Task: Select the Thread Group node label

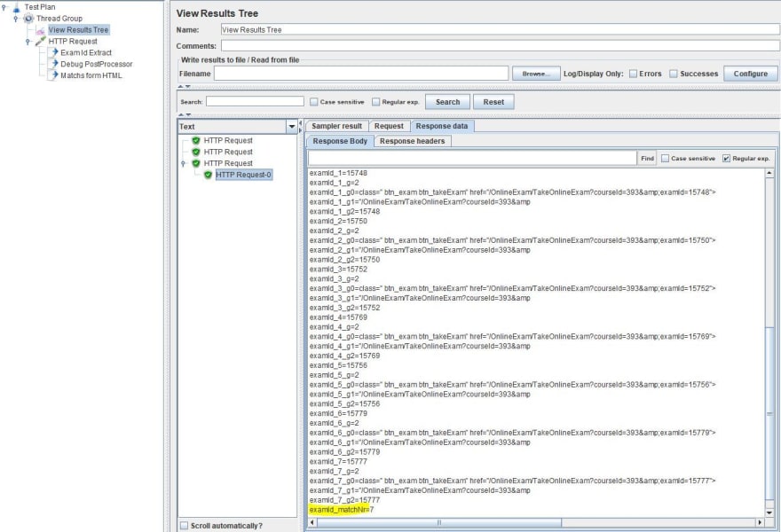Action: click(59, 19)
